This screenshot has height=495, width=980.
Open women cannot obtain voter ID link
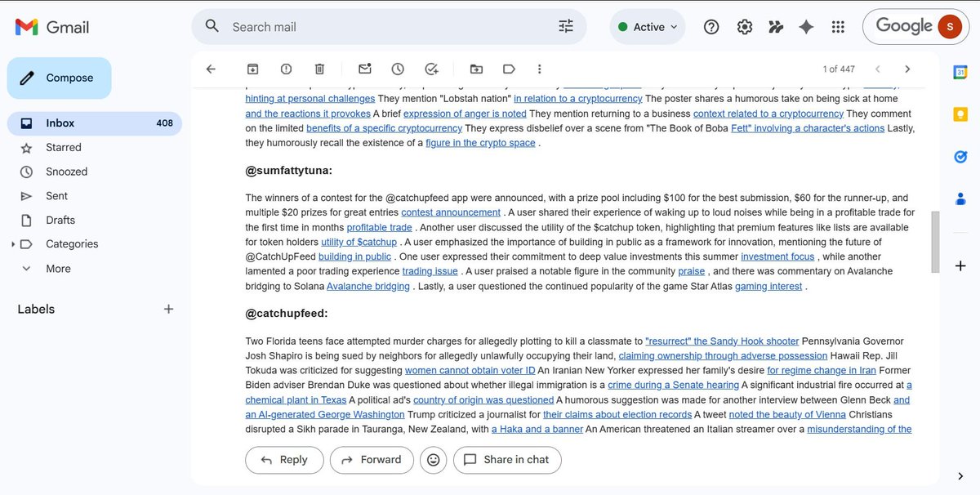(470, 370)
